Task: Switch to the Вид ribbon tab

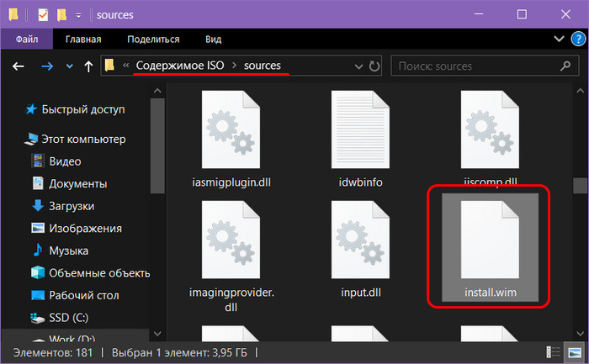Action: pos(214,39)
